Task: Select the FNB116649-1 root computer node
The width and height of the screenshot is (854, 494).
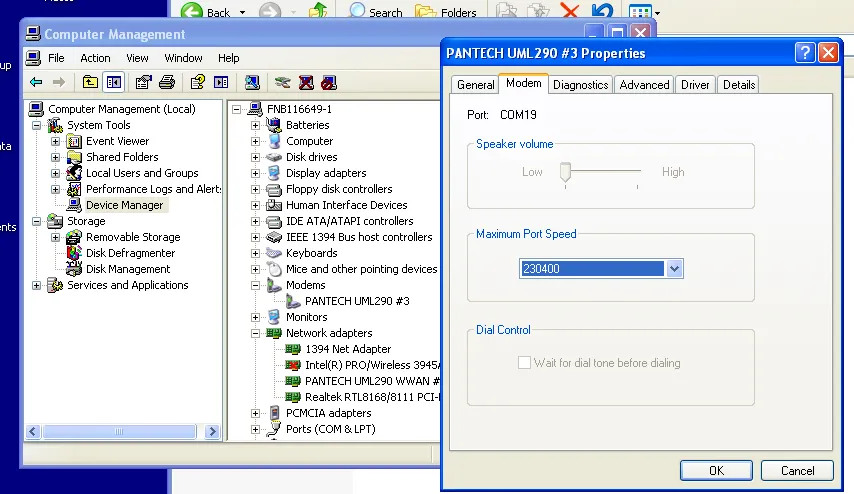Action: click(x=299, y=109)
